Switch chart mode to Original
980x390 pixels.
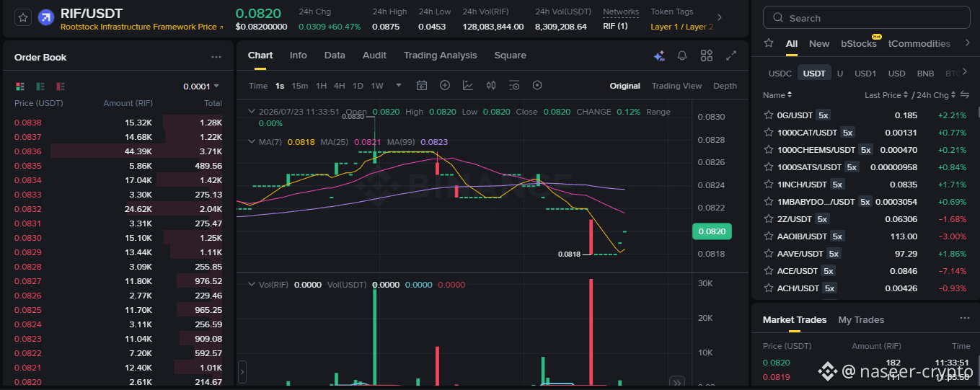click(624, 86)
